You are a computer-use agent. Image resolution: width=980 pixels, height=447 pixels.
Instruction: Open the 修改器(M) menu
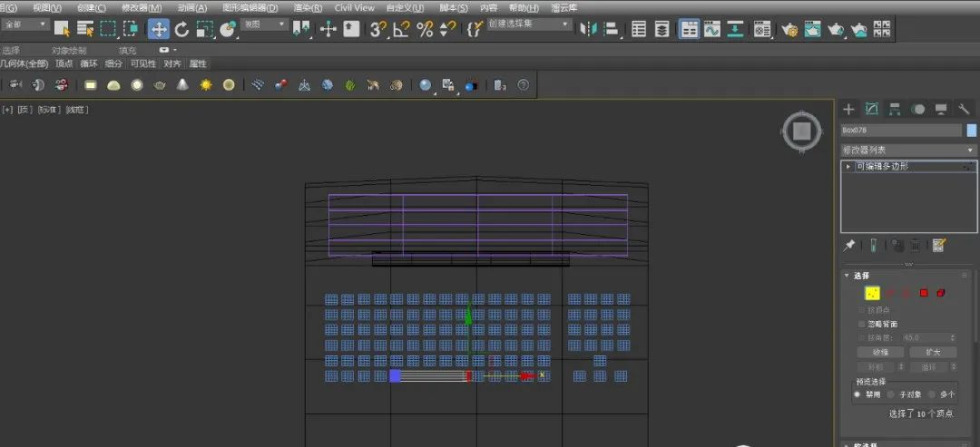(142, 8)
